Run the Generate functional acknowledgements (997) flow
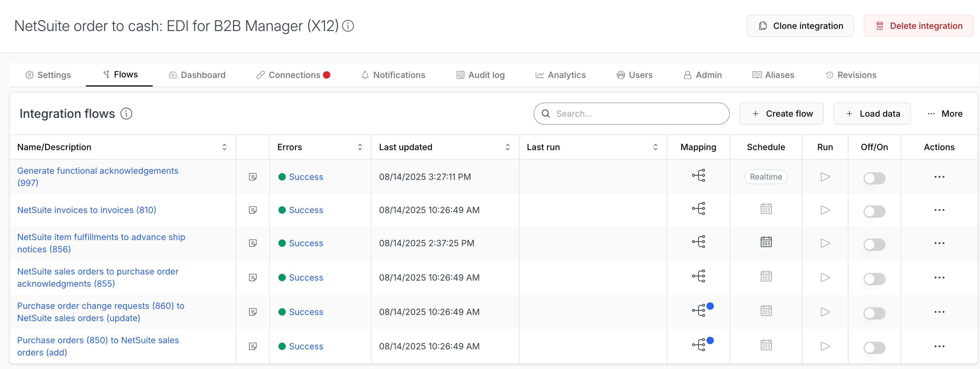Image resolution: width=980 pixels, height=369 pixels. coord(825,177)
